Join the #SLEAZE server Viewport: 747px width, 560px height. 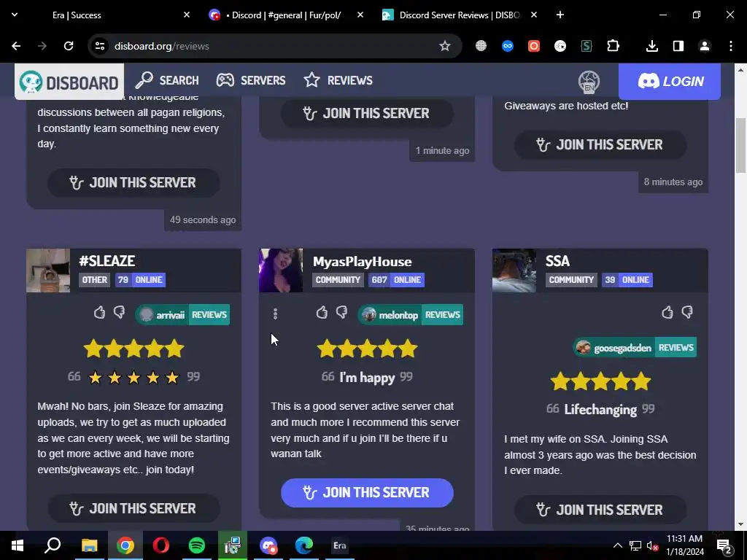(133, 508)
